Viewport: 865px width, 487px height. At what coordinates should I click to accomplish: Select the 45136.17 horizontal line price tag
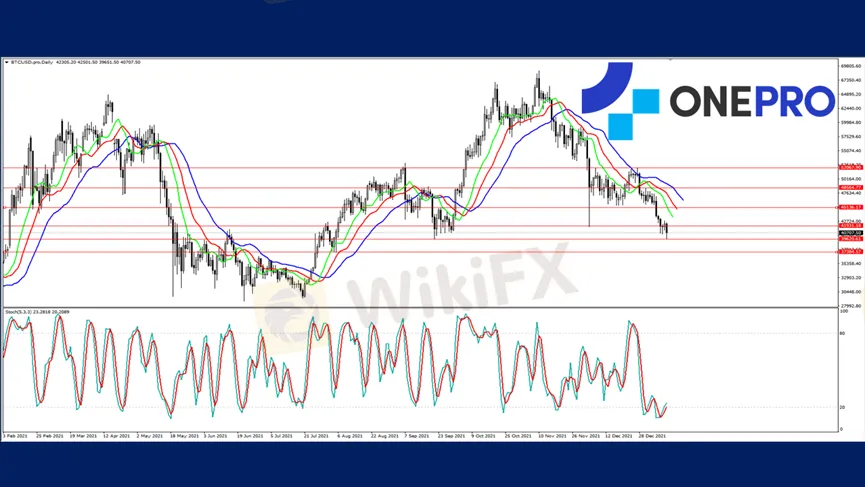pos(851,207)
